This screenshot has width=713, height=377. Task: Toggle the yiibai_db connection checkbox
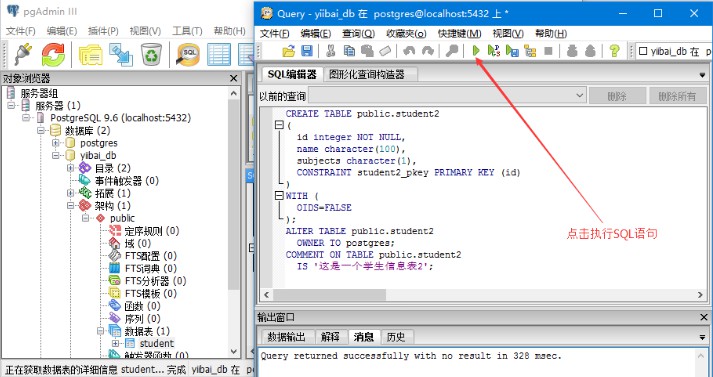coord(643,51)
